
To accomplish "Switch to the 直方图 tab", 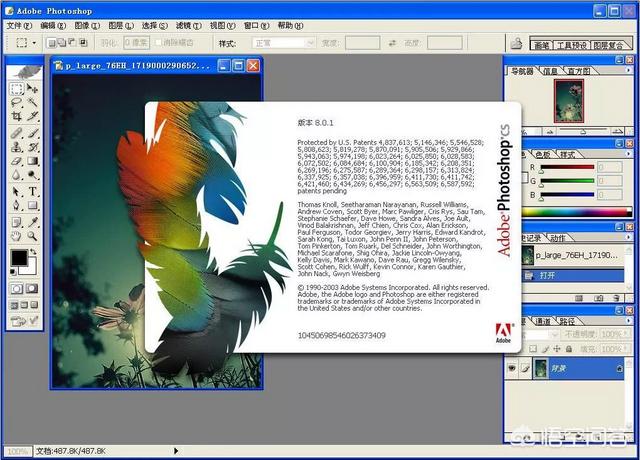I will [579, 71].
